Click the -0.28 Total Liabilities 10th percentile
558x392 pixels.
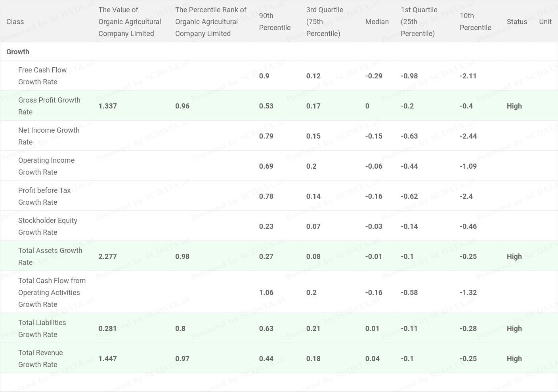[468, 329]
